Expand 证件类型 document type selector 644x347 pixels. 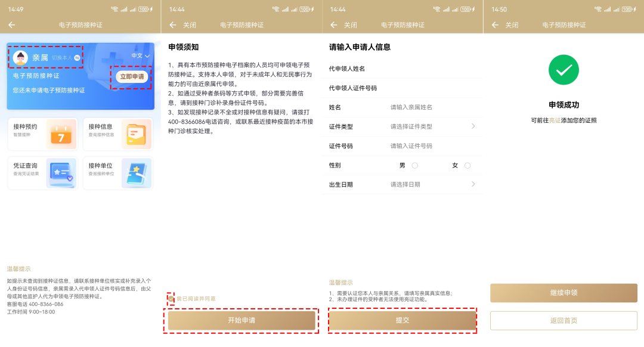coord(473,126)
